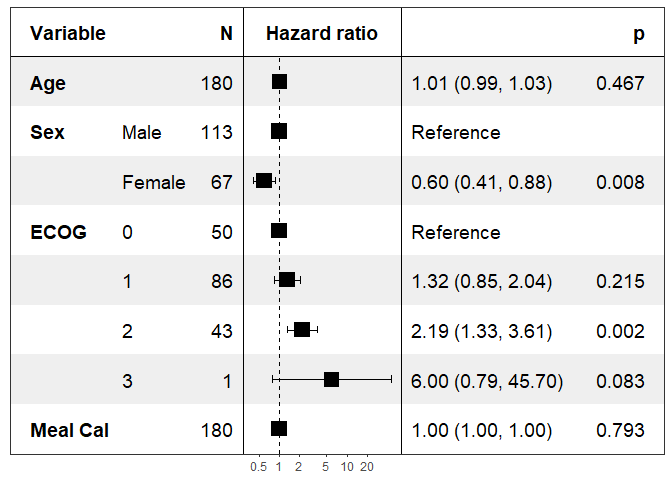This screenshot has height=480, width=672.
Task: Click the axis tick label 0.5
Action: coord(258,467)
